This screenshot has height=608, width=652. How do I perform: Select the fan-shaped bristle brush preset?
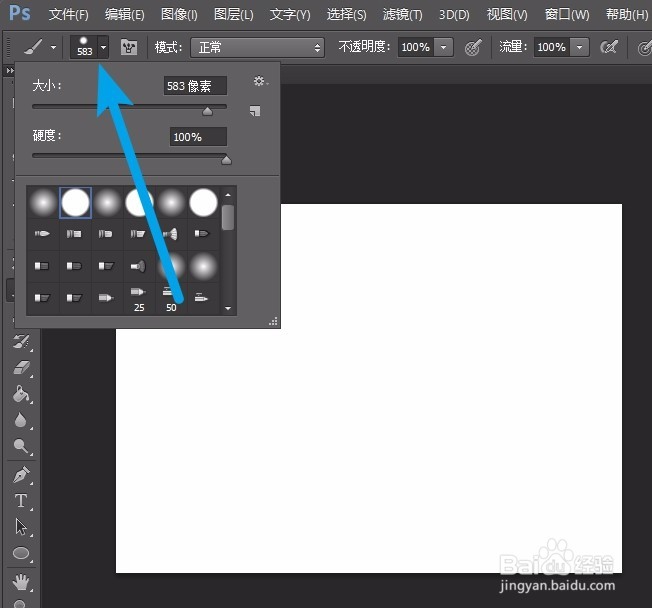click(171, 234)
